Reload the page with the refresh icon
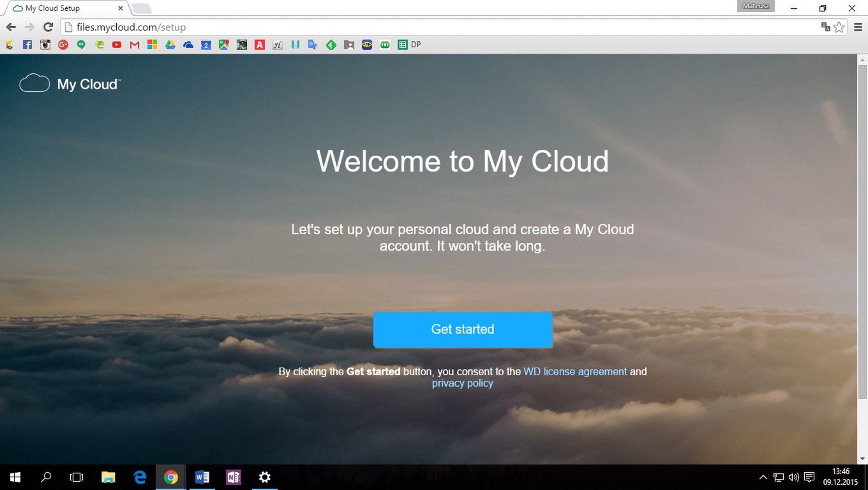Viewport: 868px width, 490px height. click(x=48, y=27)
